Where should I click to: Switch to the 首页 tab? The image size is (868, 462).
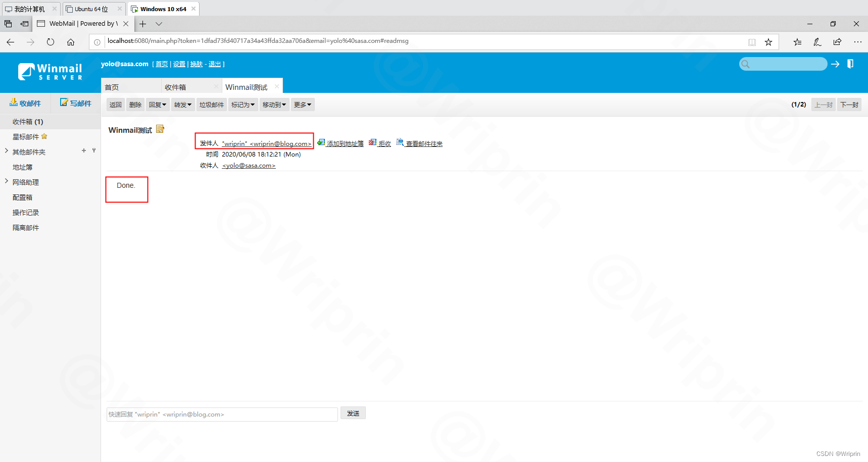click(x=112, y=86)
